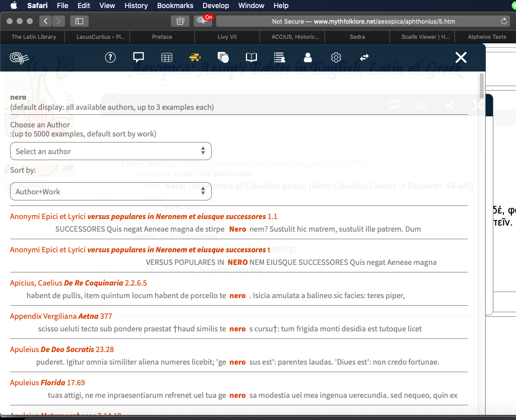This screenshot has height=420, width=516.
Task: Open the Apicius De Re Coquinaria 2.2.6.5 link
Action: 78,283
